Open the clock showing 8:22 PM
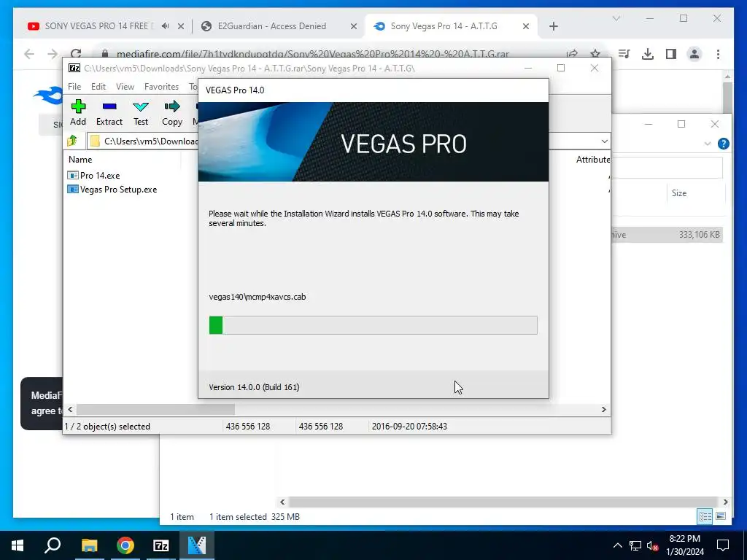 684,545
